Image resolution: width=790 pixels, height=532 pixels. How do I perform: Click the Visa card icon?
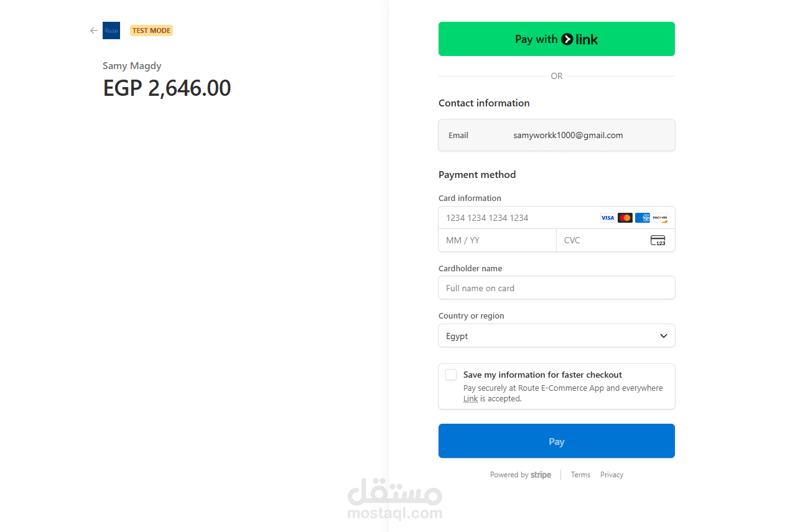pyautogui.click(x=607, y=218)
